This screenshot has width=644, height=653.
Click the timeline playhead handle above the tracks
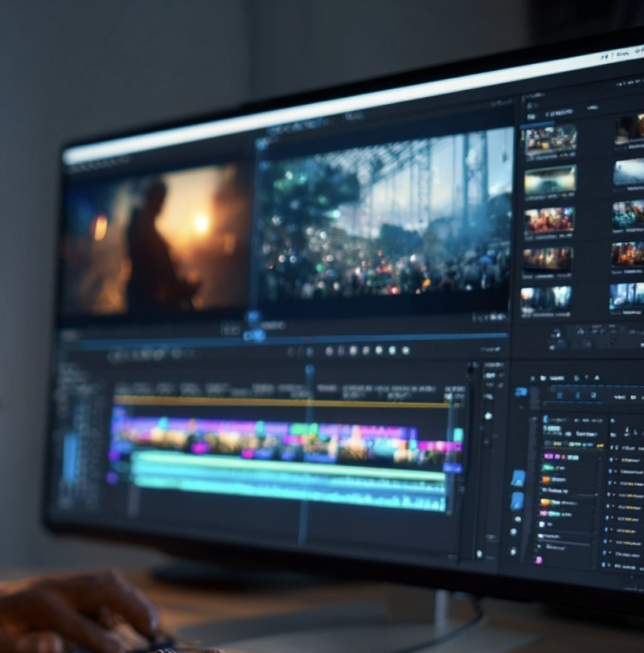[309, 369]
